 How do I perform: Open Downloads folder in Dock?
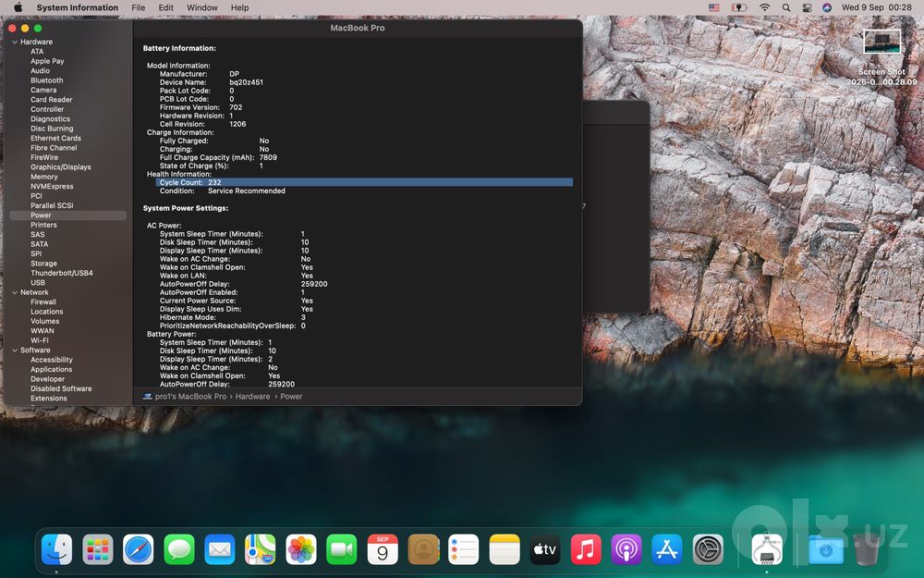pos(825,549)
